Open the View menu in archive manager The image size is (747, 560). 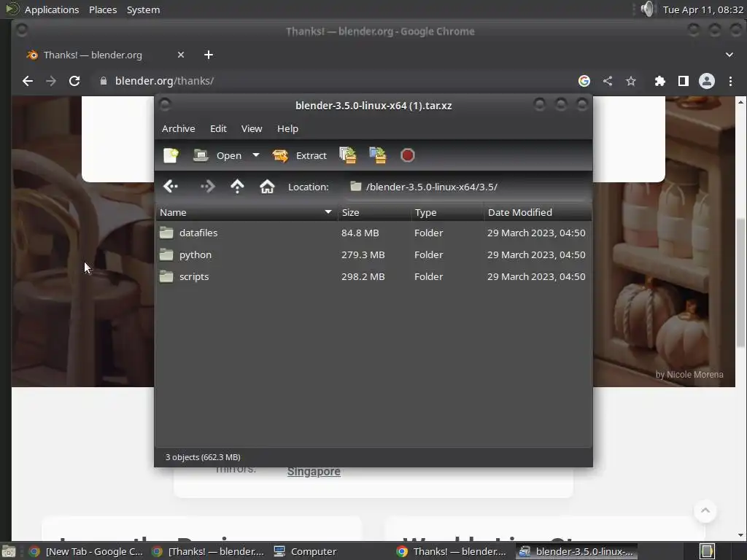pyautogui.click(x=252, y=128)
